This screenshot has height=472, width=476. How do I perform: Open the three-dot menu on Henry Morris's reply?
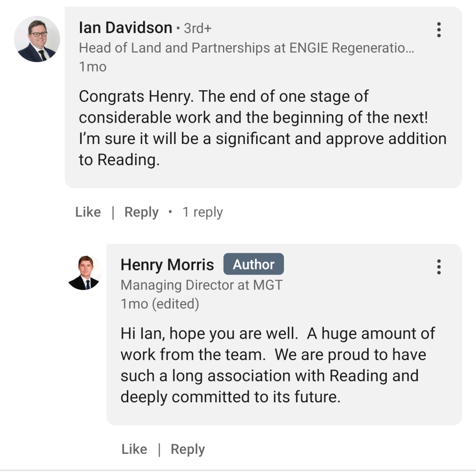pyautogui.click(x=438, y=267)
